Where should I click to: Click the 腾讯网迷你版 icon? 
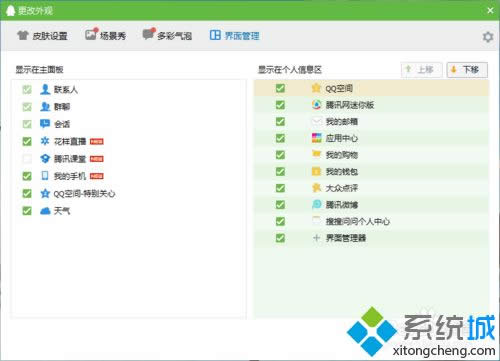tap(316, 105)
